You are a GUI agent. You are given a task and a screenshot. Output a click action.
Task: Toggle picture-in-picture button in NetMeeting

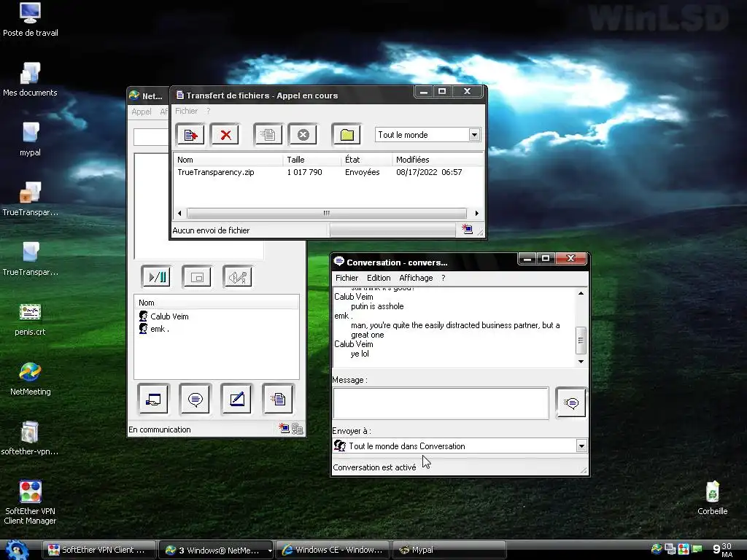tap(197, 276)
